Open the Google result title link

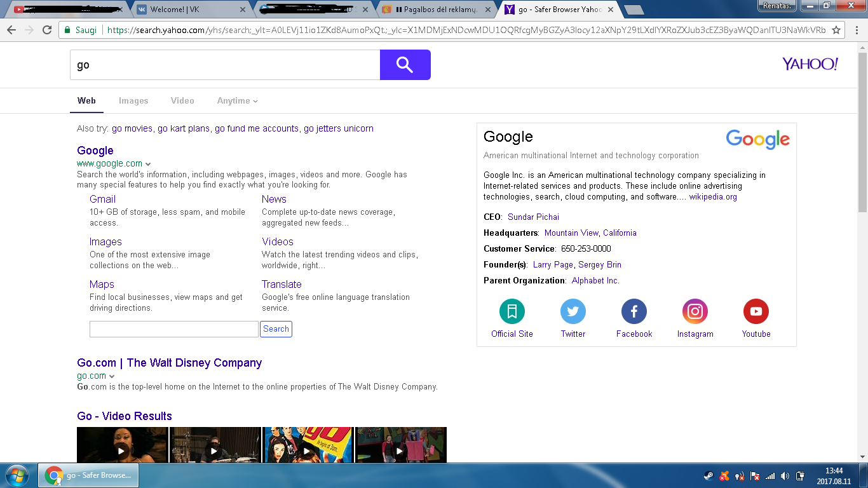[95, 151]
